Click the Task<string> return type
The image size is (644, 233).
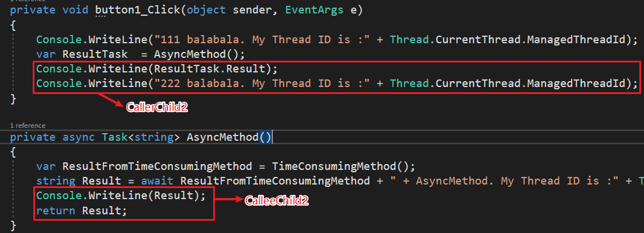[141, 137]
